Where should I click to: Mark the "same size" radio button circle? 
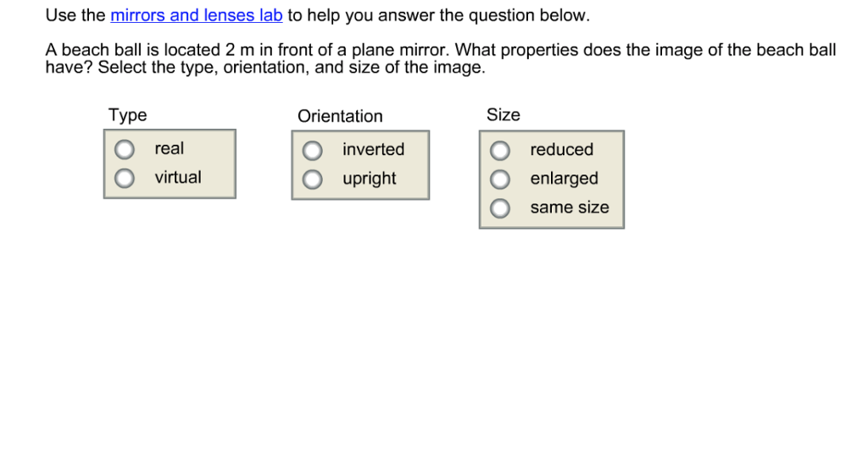pos(501,208)
